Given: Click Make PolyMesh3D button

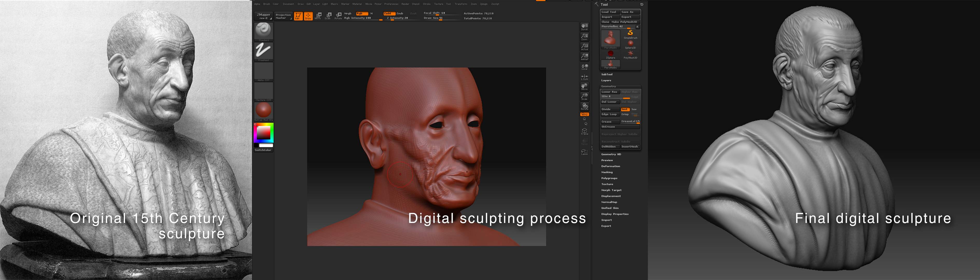Looking at the screenshot, I should 626,22.
